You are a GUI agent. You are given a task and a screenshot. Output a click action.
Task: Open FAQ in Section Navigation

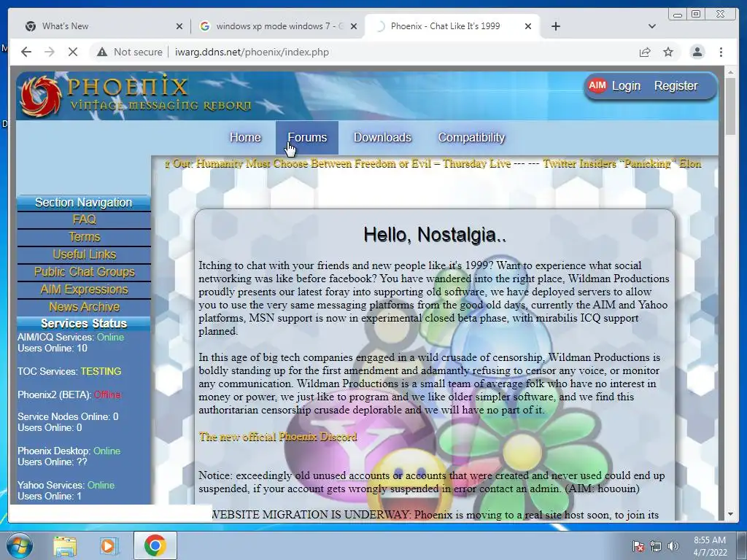click(84, 219)
